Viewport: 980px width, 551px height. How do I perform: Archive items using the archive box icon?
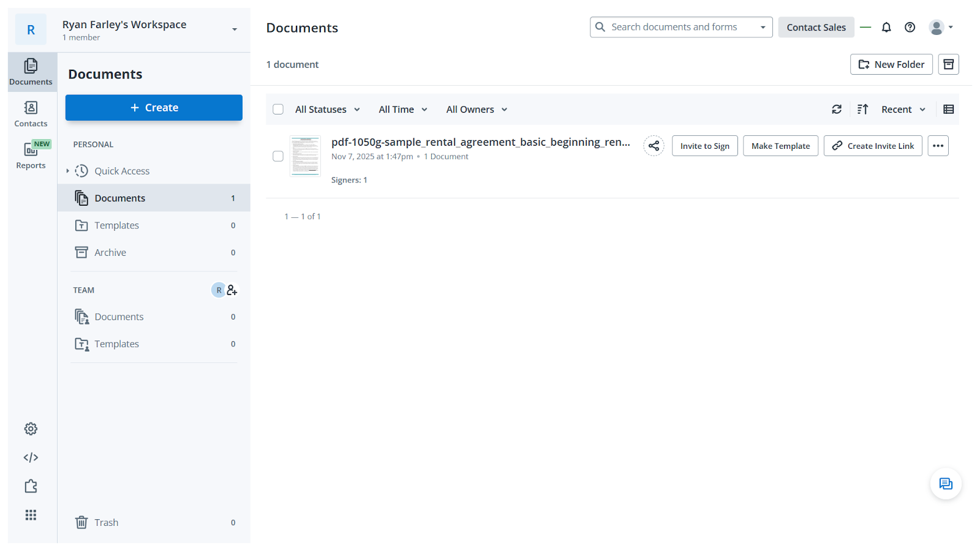click(948, 64)
